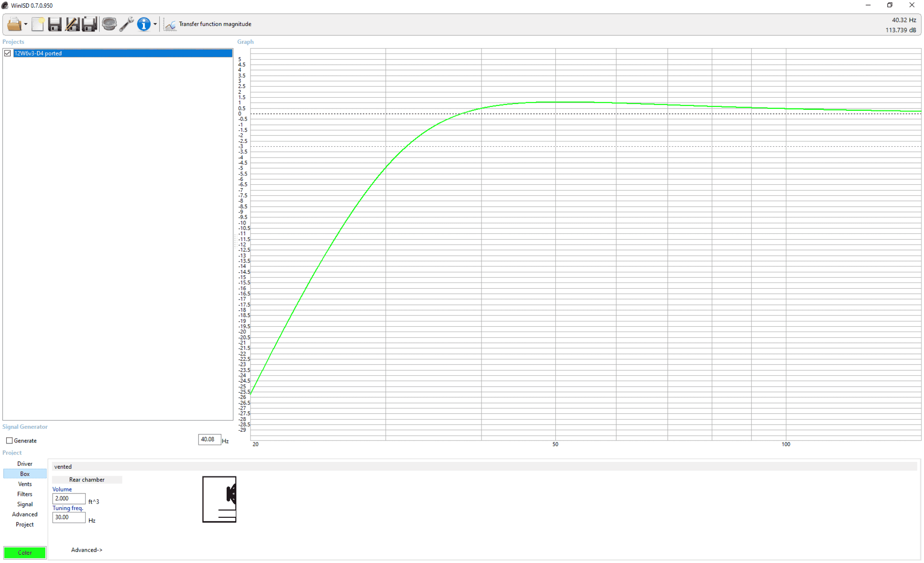924x563 pixels.
Task: Switch to the Vents tab
Action: click(x=25, y=484)
